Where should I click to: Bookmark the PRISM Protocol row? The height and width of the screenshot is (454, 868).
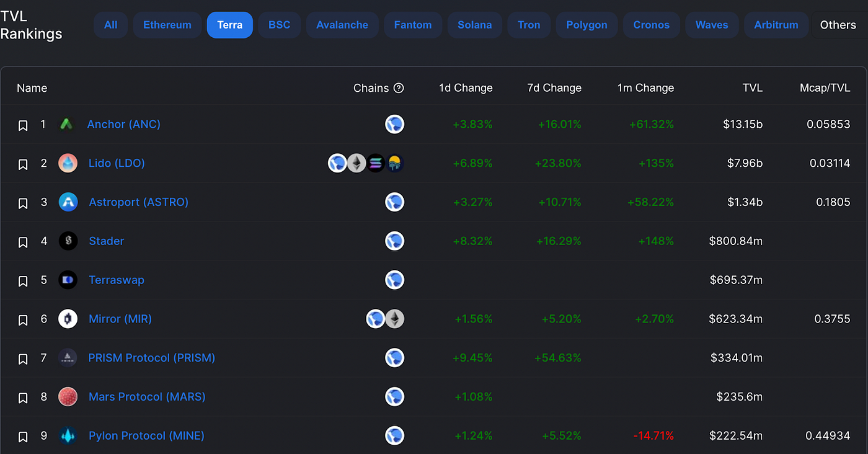(23, 359)
